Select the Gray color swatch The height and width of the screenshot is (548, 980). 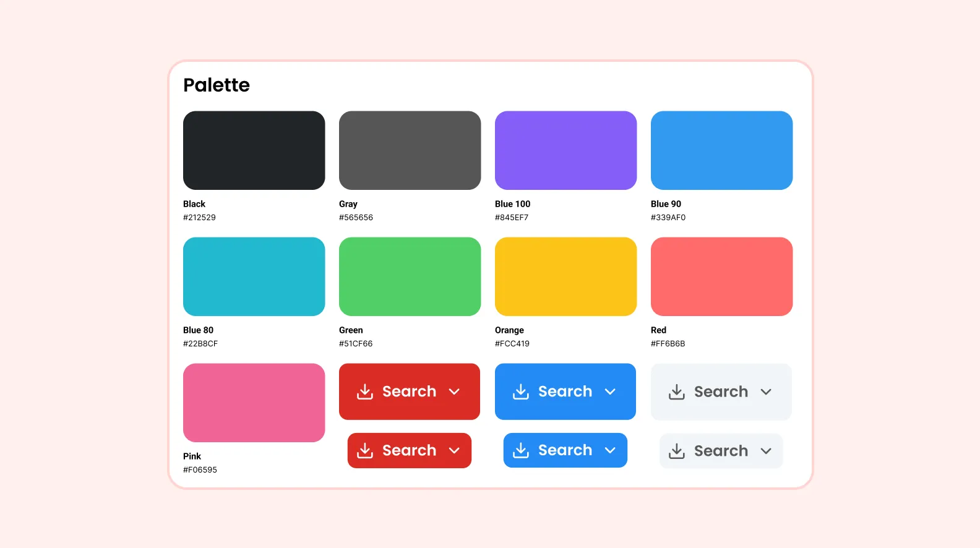[x=410, y=150]
